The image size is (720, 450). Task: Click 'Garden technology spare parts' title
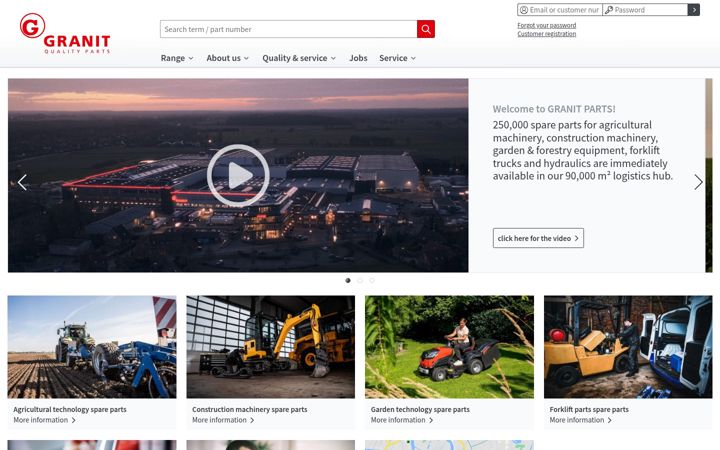pos(420,409)
